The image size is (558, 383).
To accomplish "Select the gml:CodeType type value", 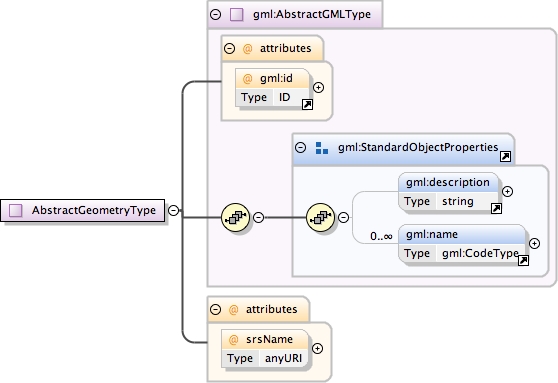I will tap(480, 253).
